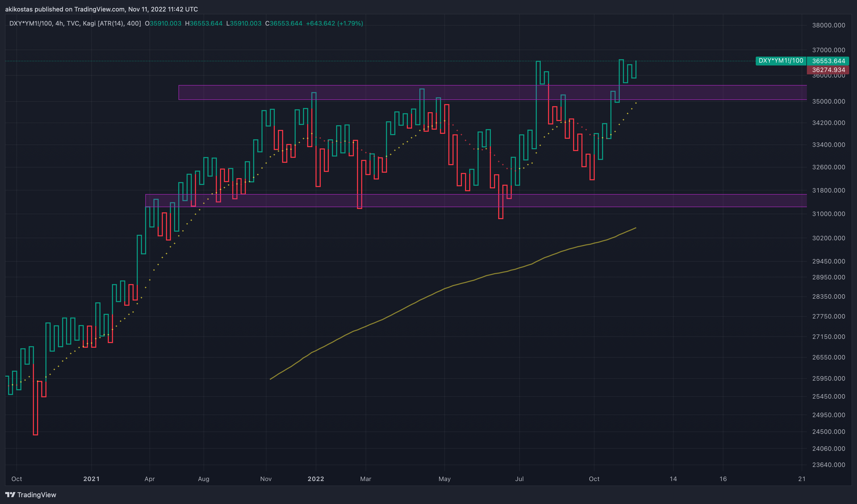This screenshot has width=857, height=504.
Task: Click the 33400.000 price axis label
Action: point(829,145)
